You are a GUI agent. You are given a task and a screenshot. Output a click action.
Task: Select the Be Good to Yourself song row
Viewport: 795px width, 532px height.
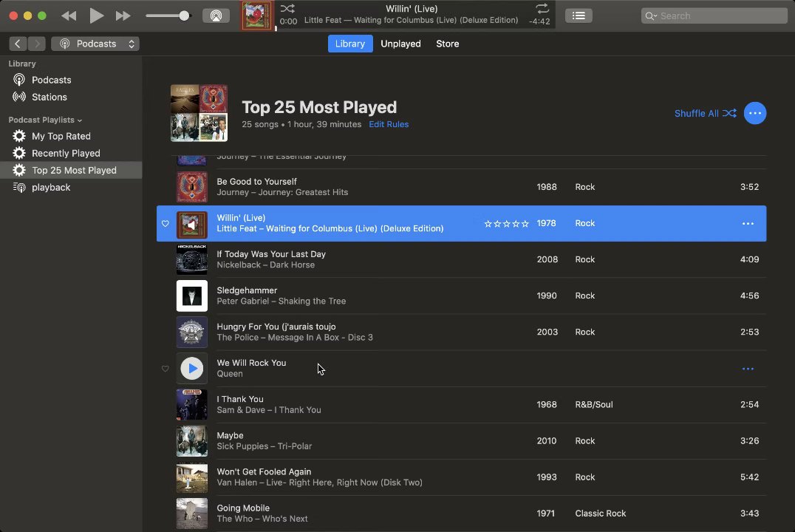(461, 187)
